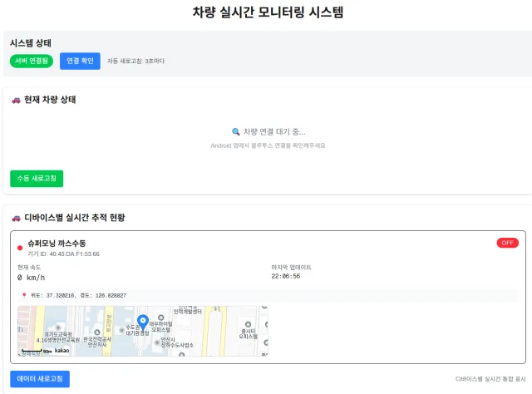532x394 pixels.
Task: Click the 현재 속도 label
Action: click(x=29, y=268)
